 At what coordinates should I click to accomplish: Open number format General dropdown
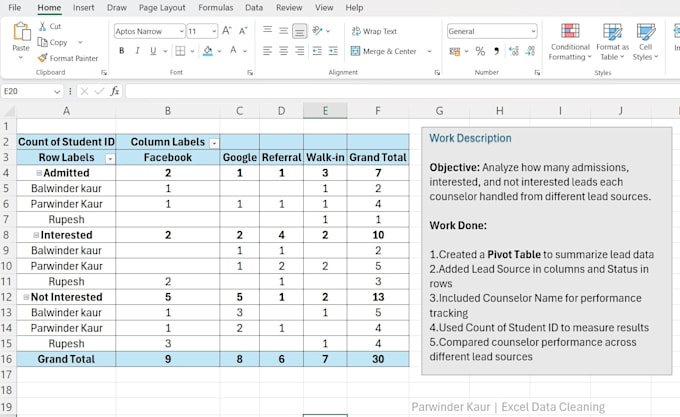[533, 31]
